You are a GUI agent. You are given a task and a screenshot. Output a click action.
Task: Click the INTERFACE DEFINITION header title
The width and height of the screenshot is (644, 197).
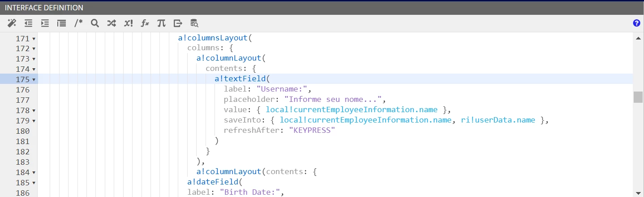pyautogui.click(x=44, y=8)
